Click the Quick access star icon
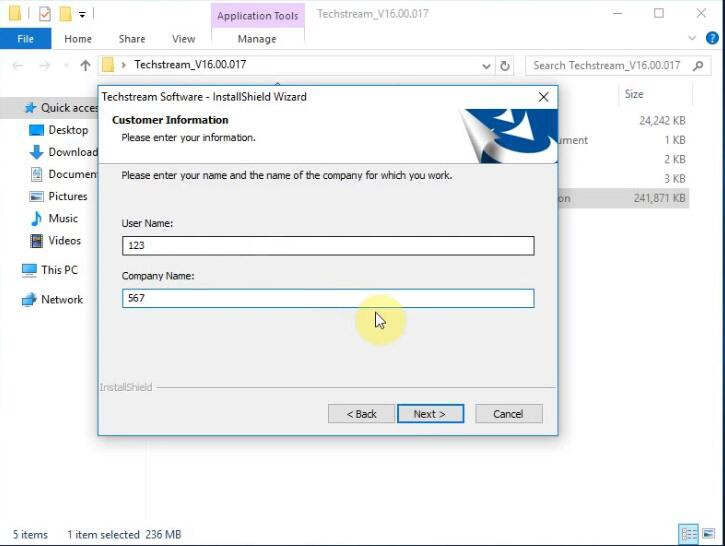 (31, 108)
